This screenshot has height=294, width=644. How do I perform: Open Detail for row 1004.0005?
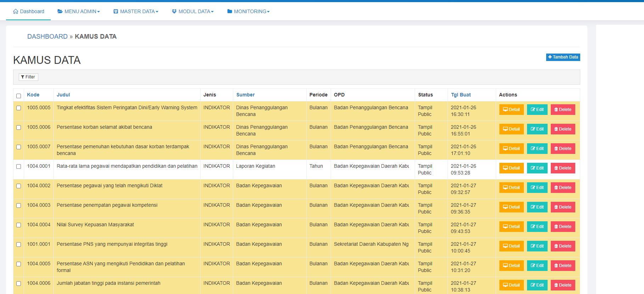(511, 266)
